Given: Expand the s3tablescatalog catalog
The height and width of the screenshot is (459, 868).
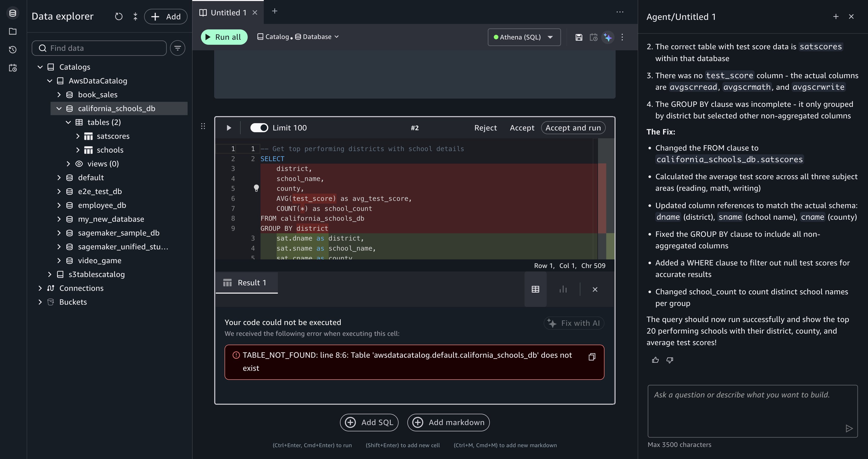Looking at the screenshot, I should 50,274.
